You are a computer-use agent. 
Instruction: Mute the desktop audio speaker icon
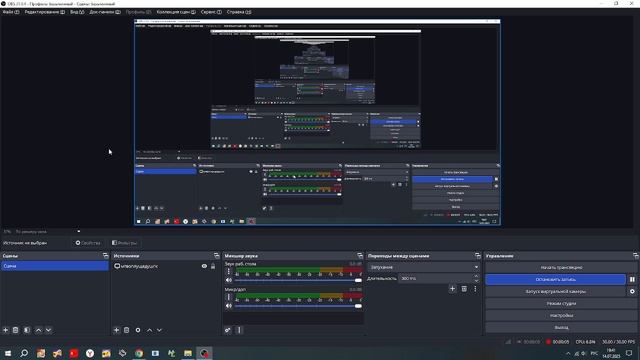229,280
